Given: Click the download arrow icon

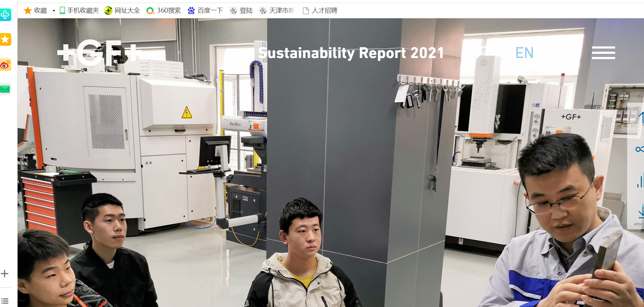Looking at the screenshot, I should click(641, 213).
